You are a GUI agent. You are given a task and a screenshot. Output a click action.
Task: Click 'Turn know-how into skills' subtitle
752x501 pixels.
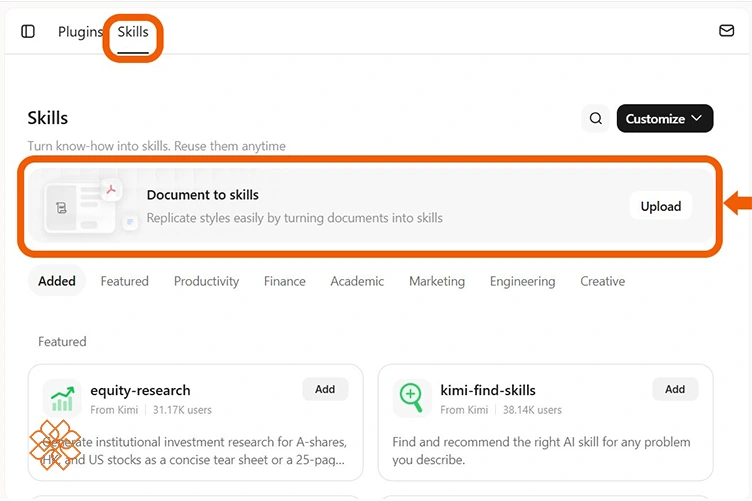(x=156, y=146)
